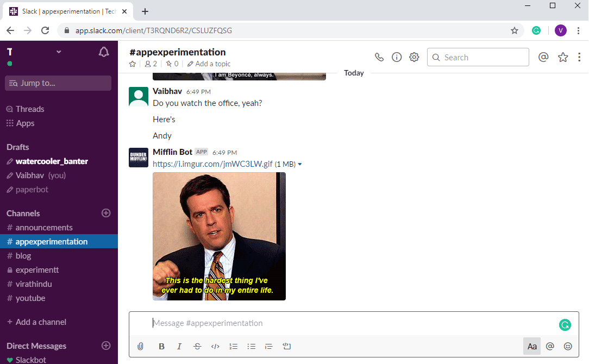Toggle inline code formatting

click(x=215, y=347)
